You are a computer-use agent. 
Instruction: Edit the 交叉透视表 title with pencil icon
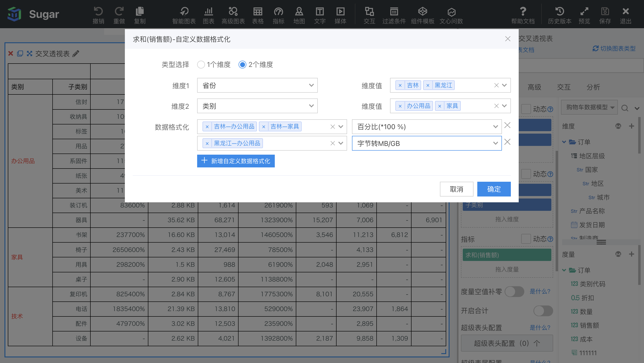click(x=76, y=53)
